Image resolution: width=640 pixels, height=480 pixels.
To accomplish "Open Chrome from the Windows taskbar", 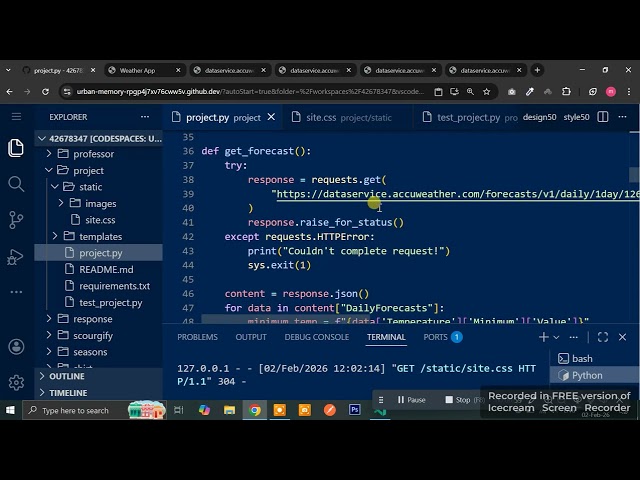I will (x=255, y=410).
